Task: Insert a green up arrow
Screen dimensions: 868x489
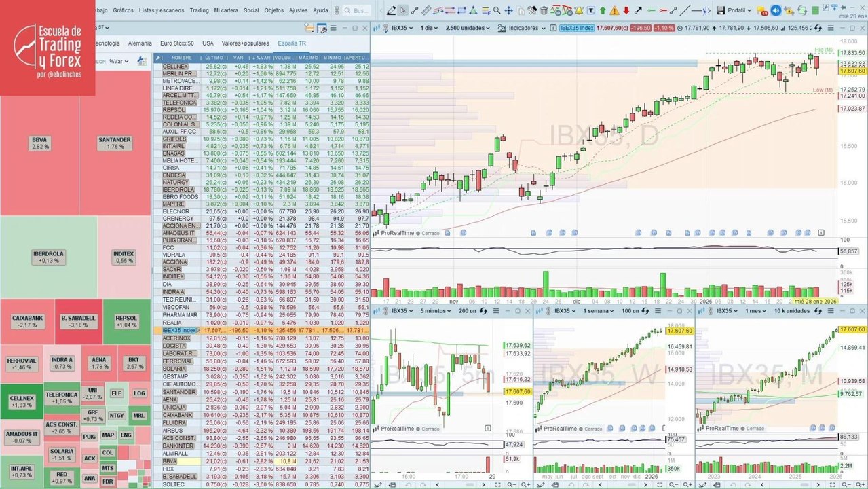Action: pyautogui.click(x=603, y=10)
